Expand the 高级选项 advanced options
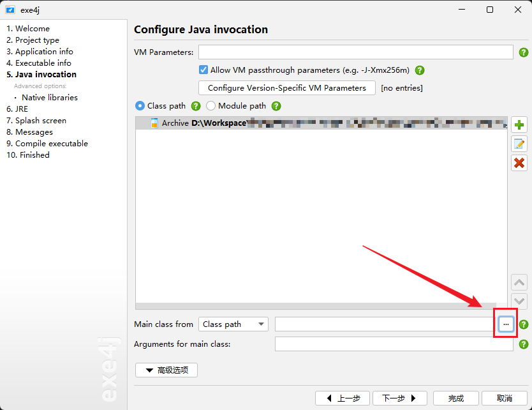The height and width of the screenshot is (410, 532). pyautogui.click(x=166, y=370)
